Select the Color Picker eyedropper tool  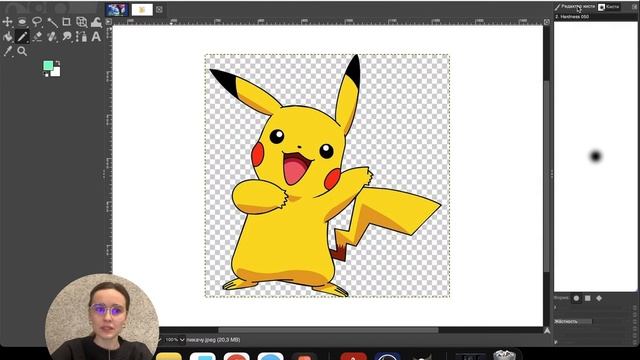[7, 51]
